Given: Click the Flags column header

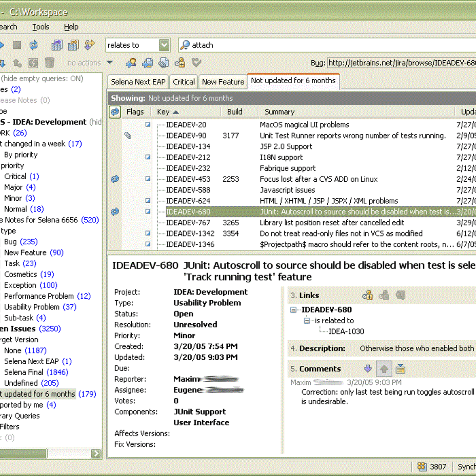Looking at the screenshot, I should 135,112.
